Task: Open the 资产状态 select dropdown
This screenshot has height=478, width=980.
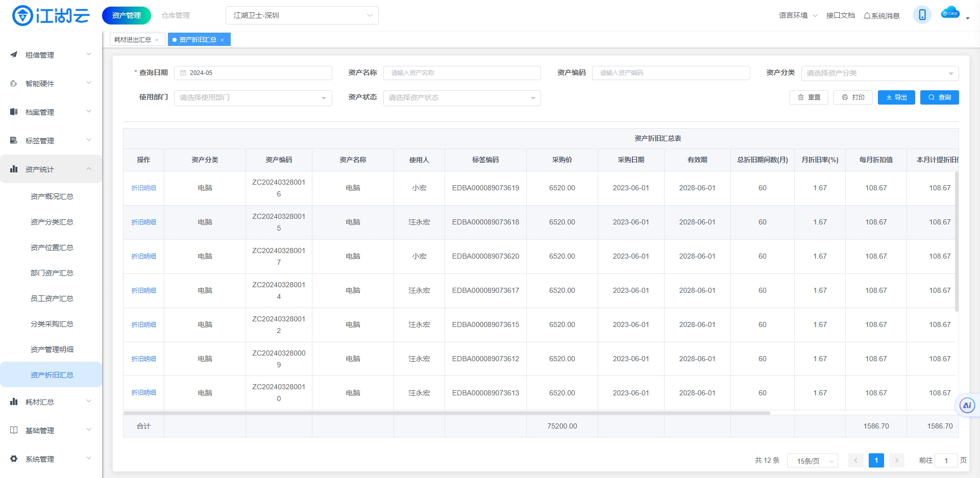Action: pyautogui.click(x=462, y=98)
